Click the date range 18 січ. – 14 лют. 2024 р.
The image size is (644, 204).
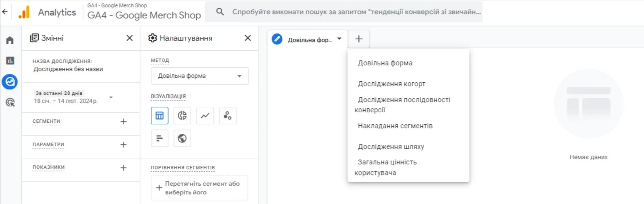pyautogui.click(x=66, y=102)
